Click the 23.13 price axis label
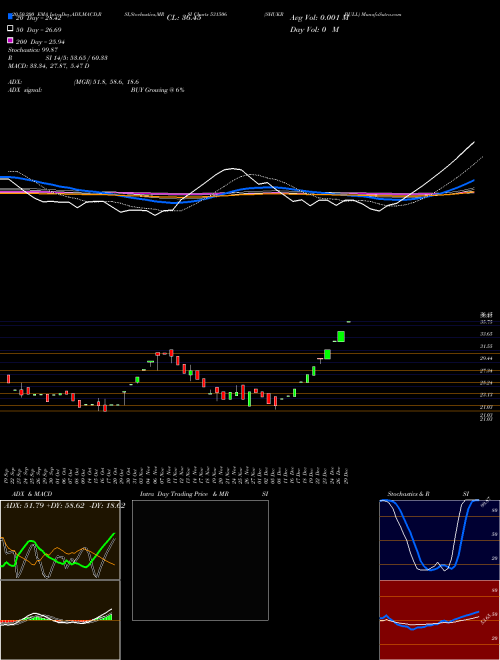The height and width of the screenshot is (660, 500). pyautogui.click(x=487, y=395)
